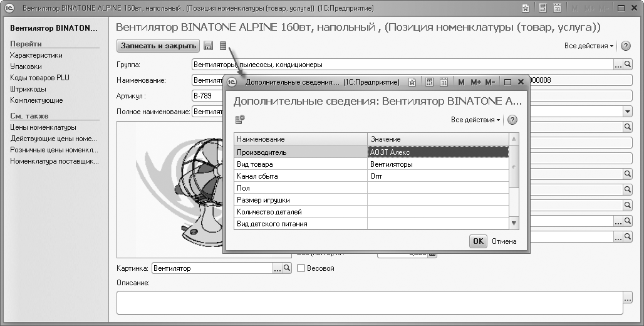The image size is (644, 326).
Task: Click the M+ memory button in dialog title
Action: coord(475,82)
